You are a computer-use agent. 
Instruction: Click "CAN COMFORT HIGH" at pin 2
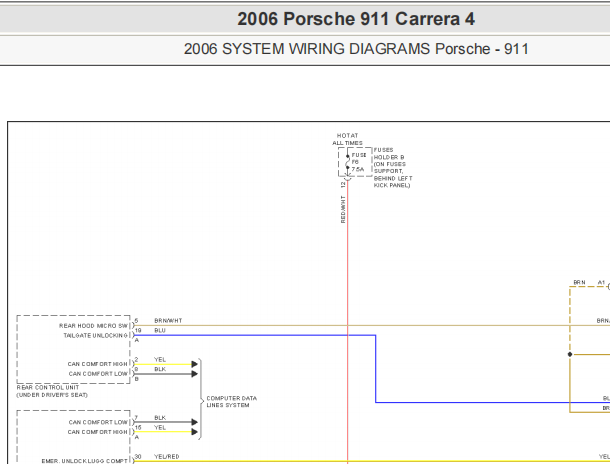point(97,364)
